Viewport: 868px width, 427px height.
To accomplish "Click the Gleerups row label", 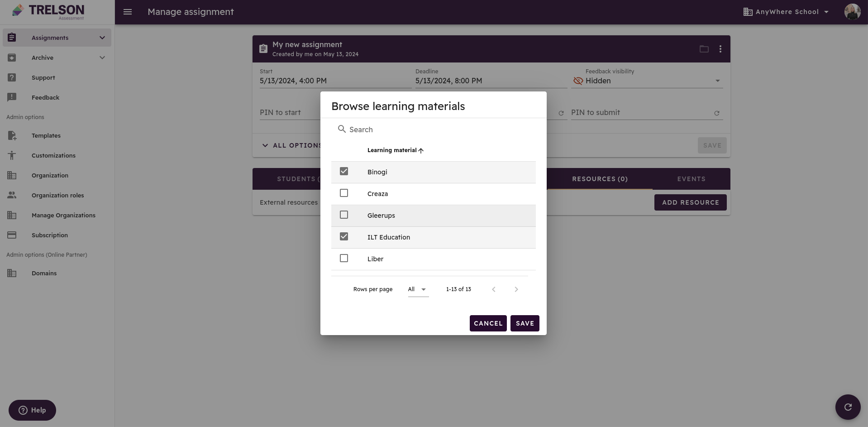I will click(x=381, y=216).
